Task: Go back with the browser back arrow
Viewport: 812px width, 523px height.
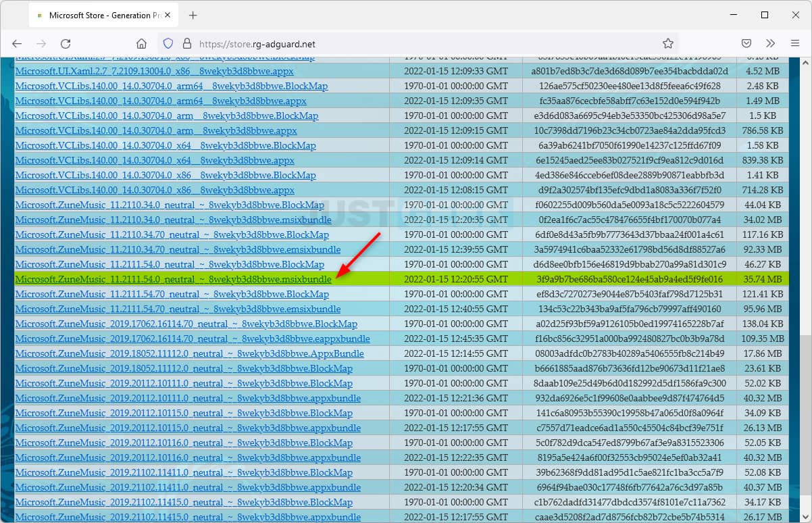Action: (x=18, y=44)
